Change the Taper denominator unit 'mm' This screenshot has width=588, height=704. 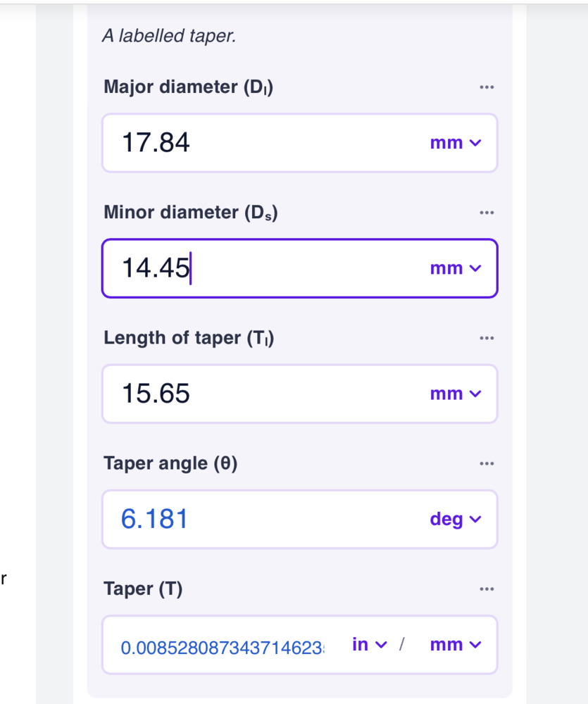pos(455,645)
